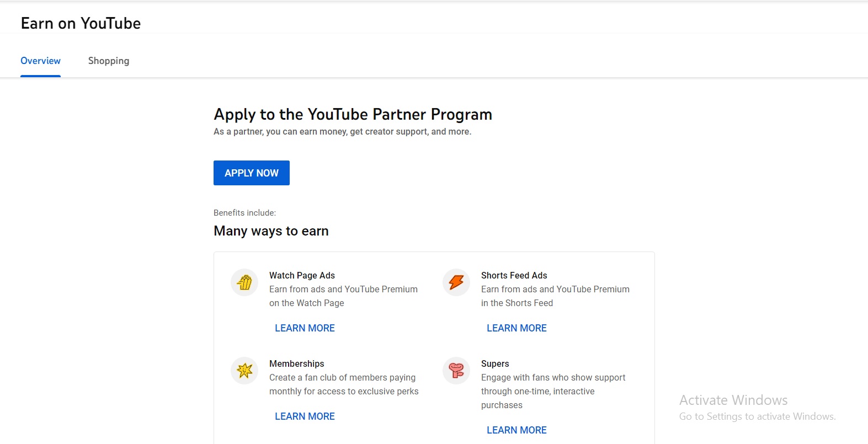Click the Supers heart icon

tap(456, 371)
